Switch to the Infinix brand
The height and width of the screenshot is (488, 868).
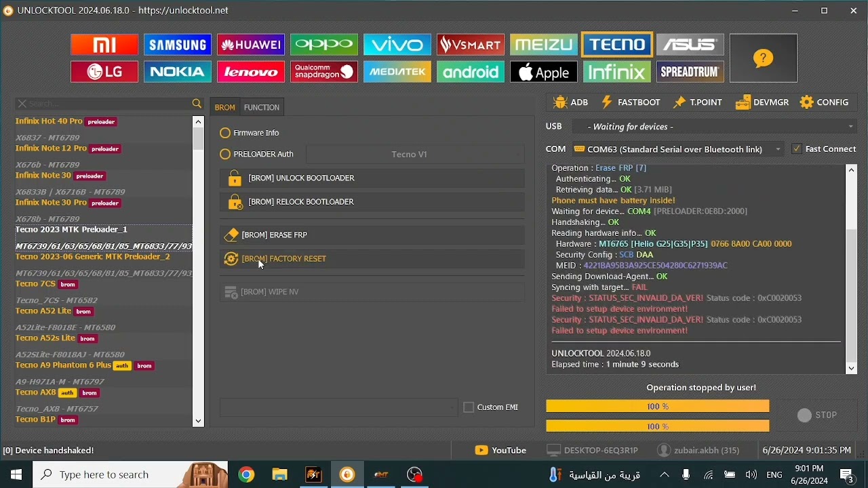coord(617,72)
